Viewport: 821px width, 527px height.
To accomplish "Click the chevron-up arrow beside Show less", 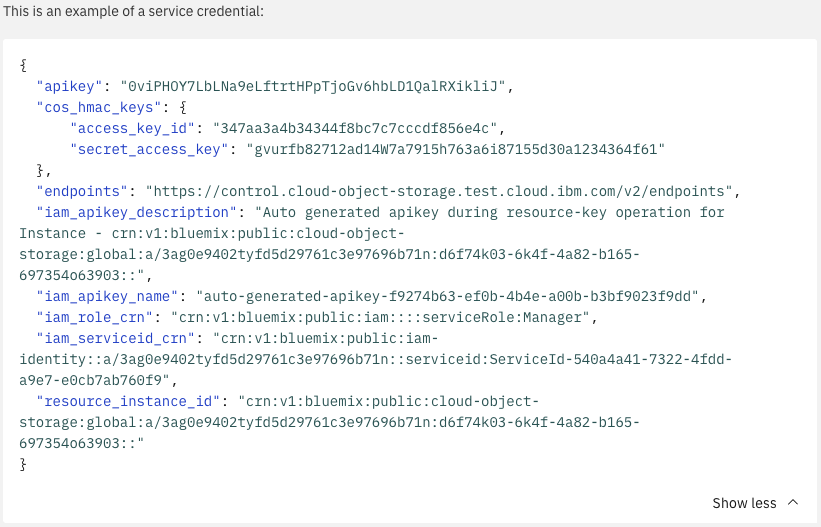I will 793,503.
